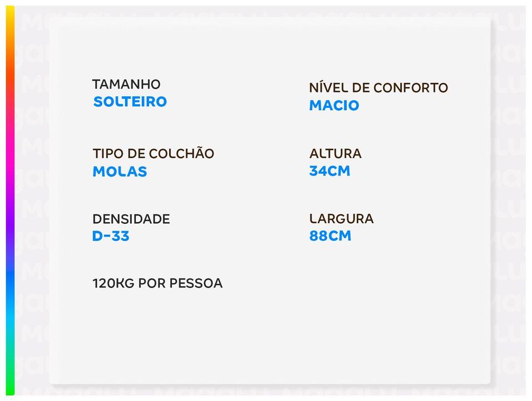The width and height of the screenshot is (532, 401).
Task: Click the LARGURA label
Action: [x=341, y=219]
